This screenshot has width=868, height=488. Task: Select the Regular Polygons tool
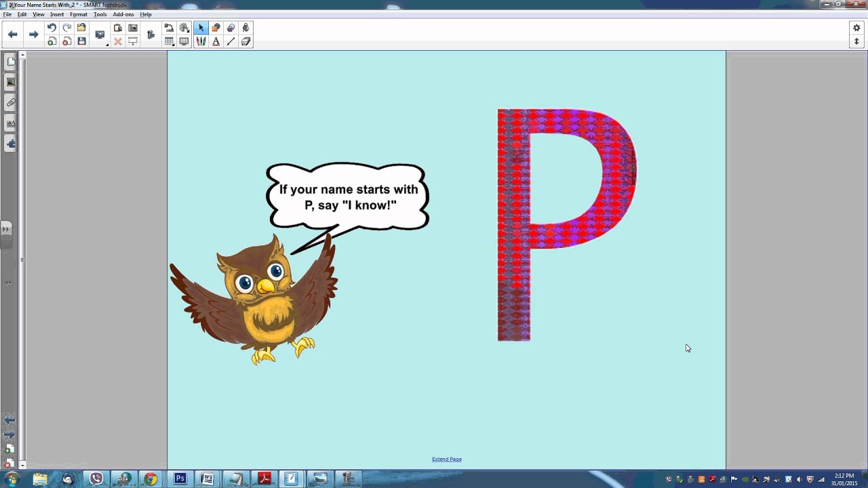(231, 28)
